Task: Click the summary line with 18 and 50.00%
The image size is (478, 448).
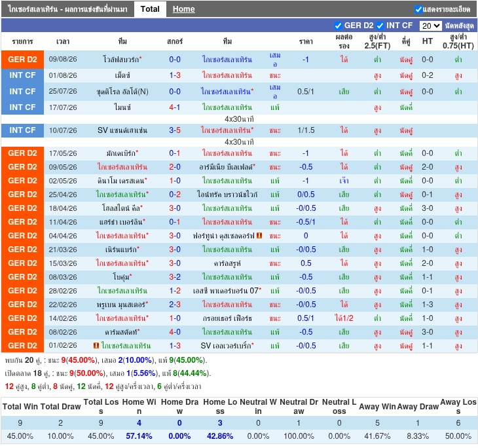Action: (108, 373)
